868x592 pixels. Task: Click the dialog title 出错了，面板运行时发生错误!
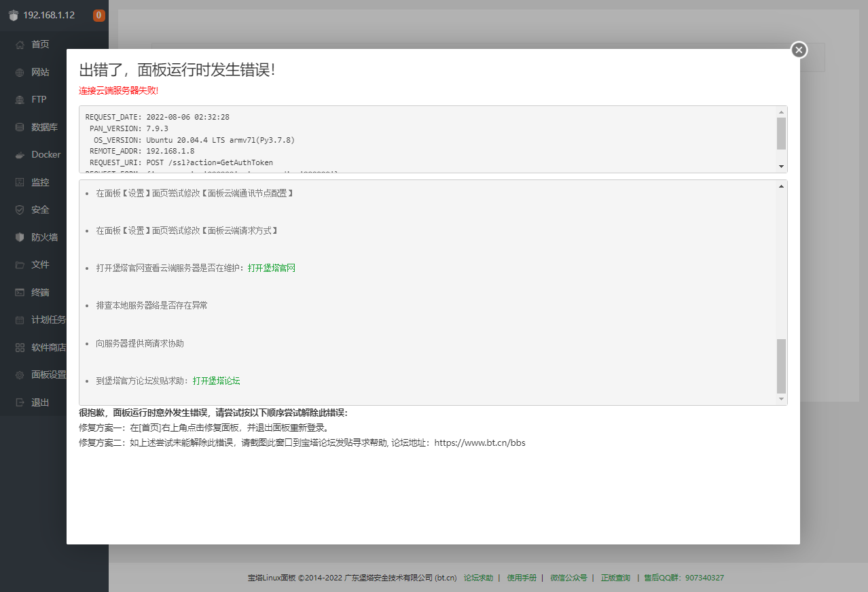[x=177, y=70]
